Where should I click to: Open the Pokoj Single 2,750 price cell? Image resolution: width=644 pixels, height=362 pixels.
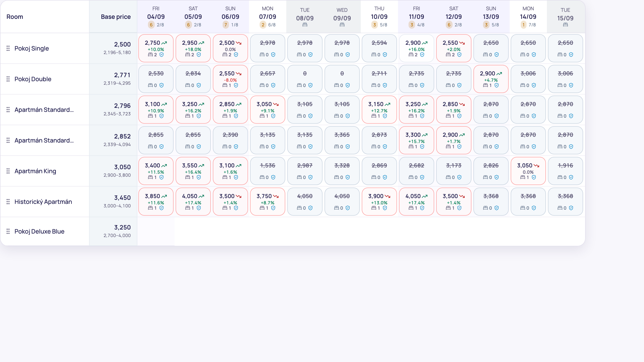156,48
